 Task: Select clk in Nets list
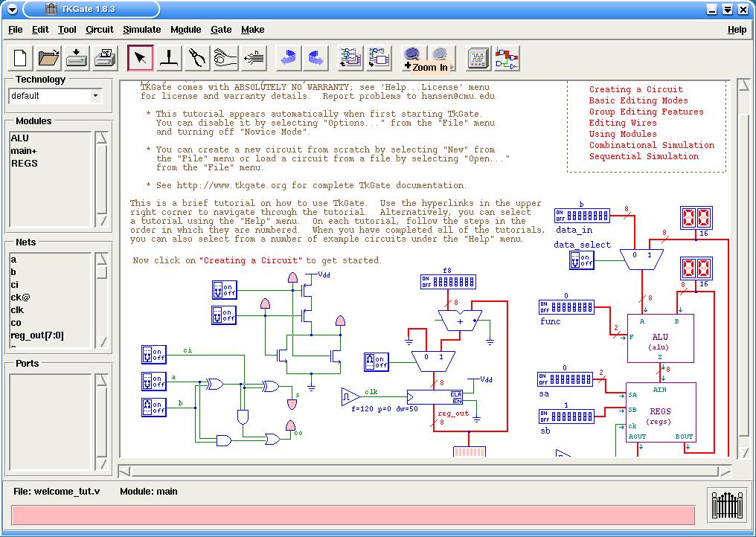[x=17, y=310]
